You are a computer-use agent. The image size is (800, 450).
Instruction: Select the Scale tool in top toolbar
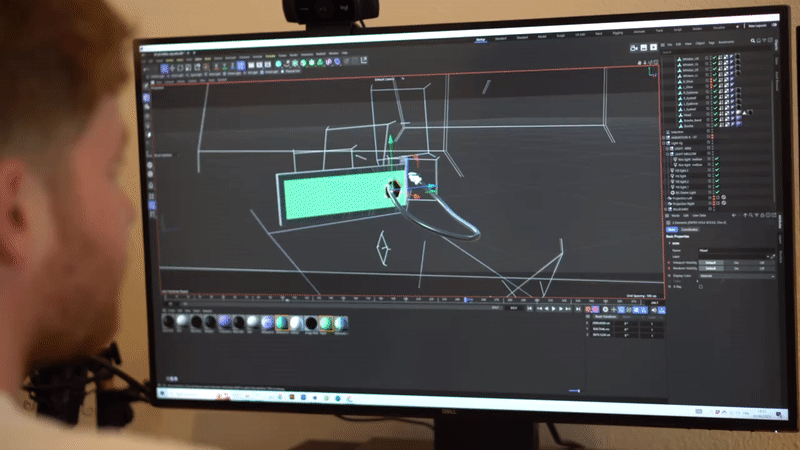(188, 67)
